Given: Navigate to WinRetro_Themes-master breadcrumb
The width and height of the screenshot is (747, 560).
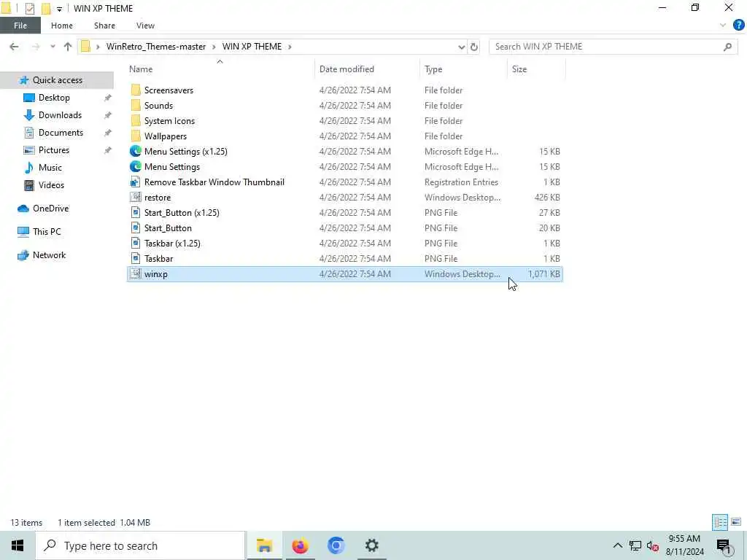Looking at the screenshot, I should coord(156,47).
